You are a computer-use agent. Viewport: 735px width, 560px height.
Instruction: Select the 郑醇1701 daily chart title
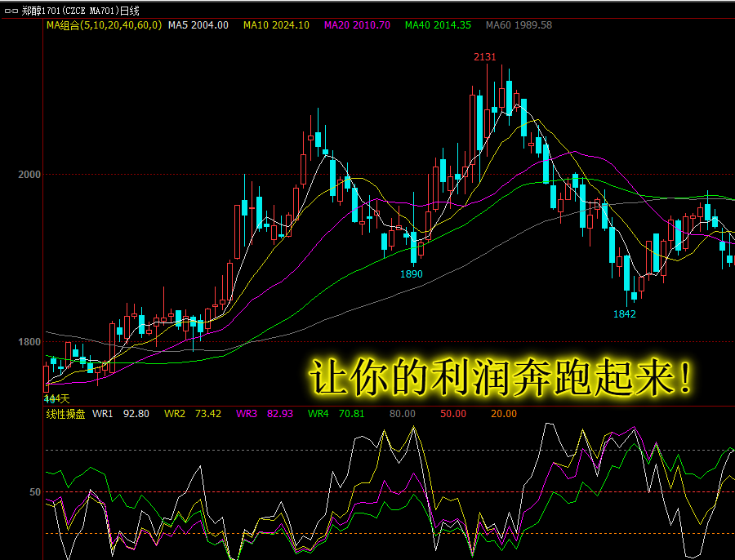click(80, 11)
